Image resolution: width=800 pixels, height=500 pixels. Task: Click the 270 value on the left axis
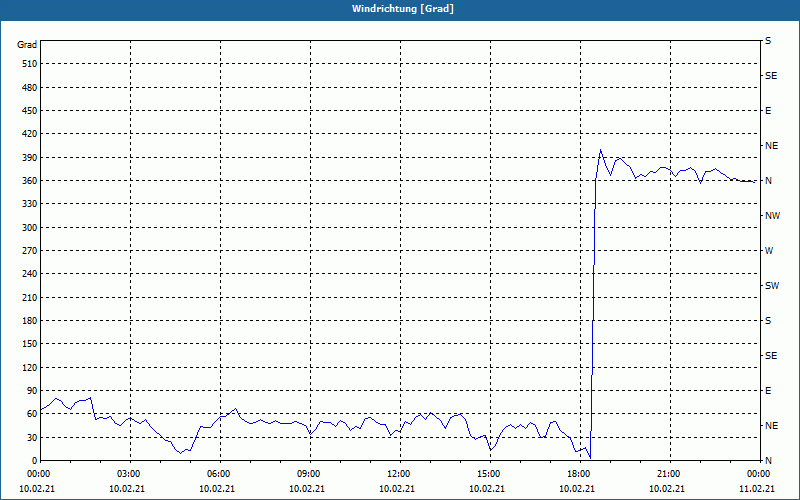coord(29,251)
